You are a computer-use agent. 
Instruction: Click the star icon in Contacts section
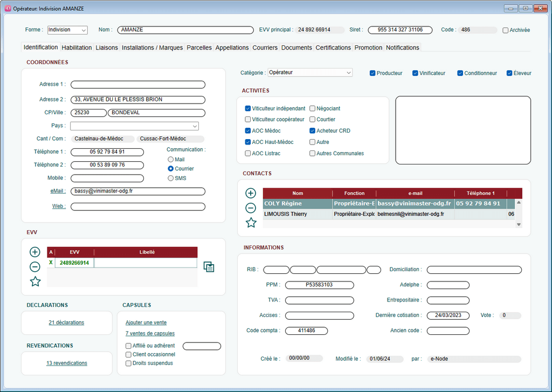pos(251,223)
